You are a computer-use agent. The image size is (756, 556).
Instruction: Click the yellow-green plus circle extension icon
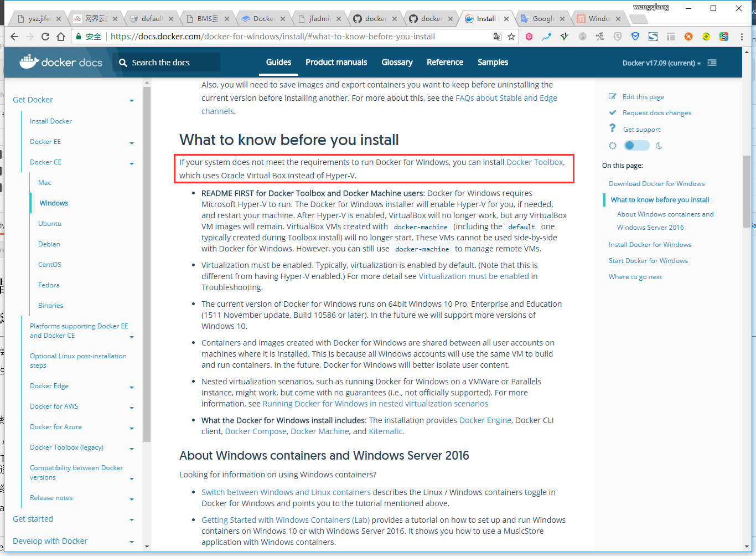click(706, 37)
